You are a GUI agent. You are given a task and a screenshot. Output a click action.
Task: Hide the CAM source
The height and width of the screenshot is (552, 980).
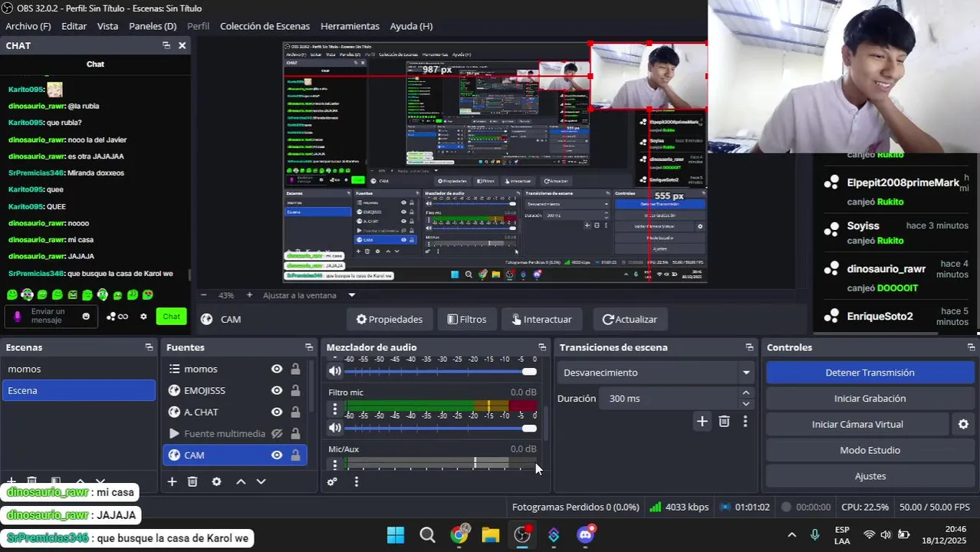pos(277,455)
